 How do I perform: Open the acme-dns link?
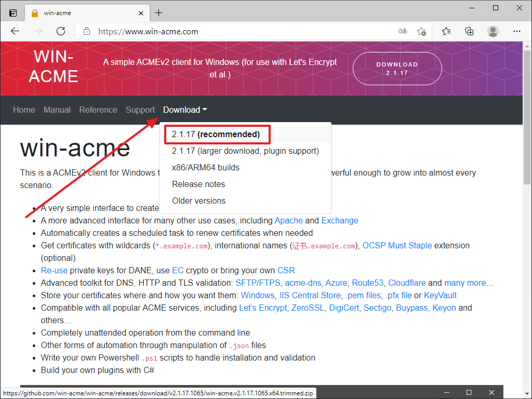coord(303,283)
